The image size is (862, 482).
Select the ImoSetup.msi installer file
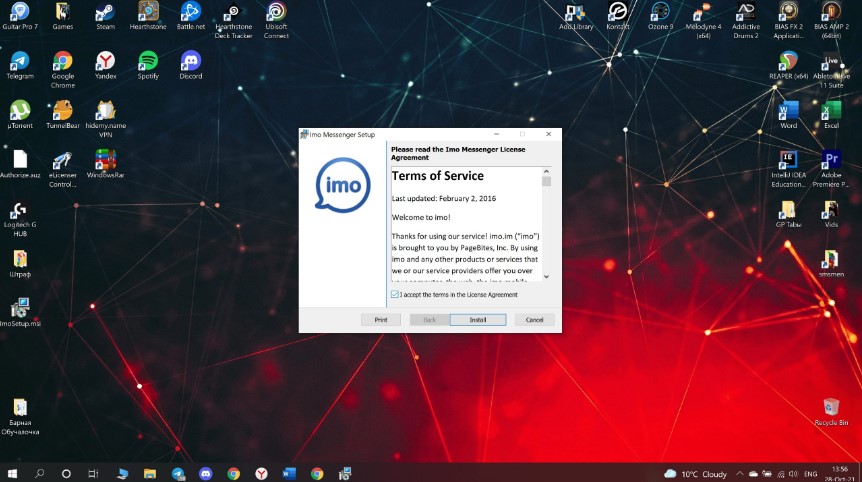pyautogui.click(x=20, y=313)
